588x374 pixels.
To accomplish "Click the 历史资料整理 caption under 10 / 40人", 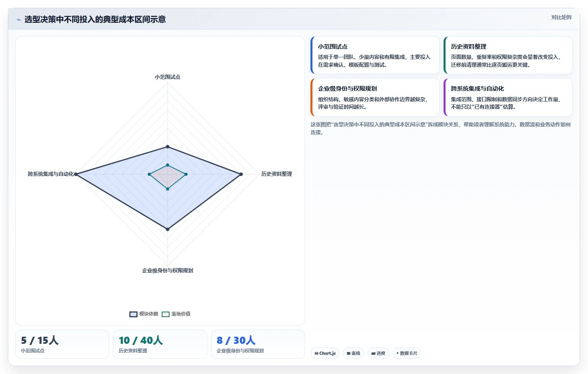I will point(133,351).
